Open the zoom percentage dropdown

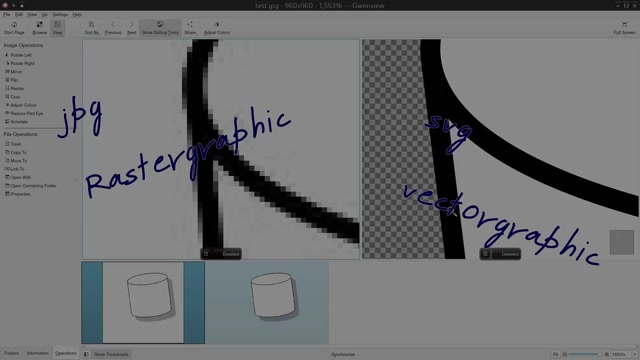pyautogui.click(x=634, y=354)
